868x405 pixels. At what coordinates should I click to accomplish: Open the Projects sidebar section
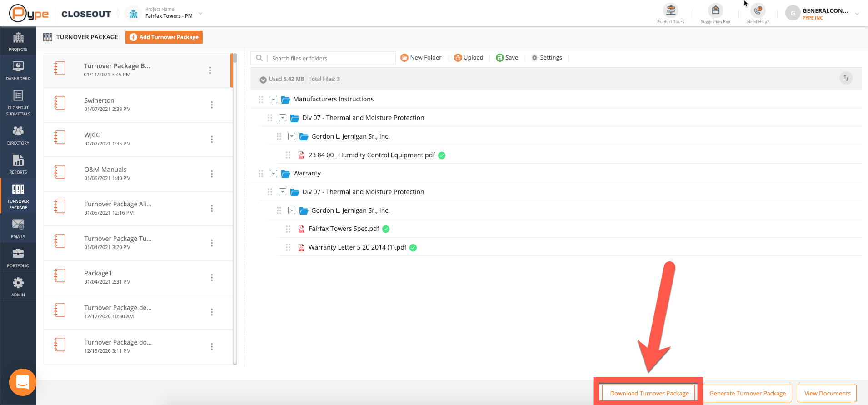click(x=18, y=41)
